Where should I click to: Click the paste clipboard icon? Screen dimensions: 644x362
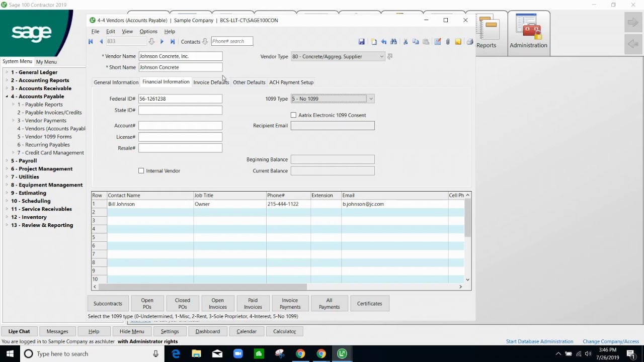click(426, 42)
